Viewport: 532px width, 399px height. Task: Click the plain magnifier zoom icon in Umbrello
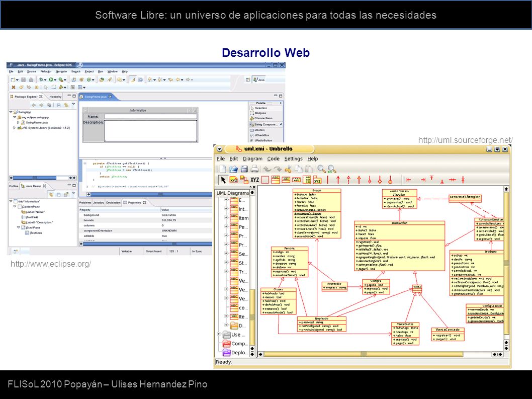pos(321,169)
